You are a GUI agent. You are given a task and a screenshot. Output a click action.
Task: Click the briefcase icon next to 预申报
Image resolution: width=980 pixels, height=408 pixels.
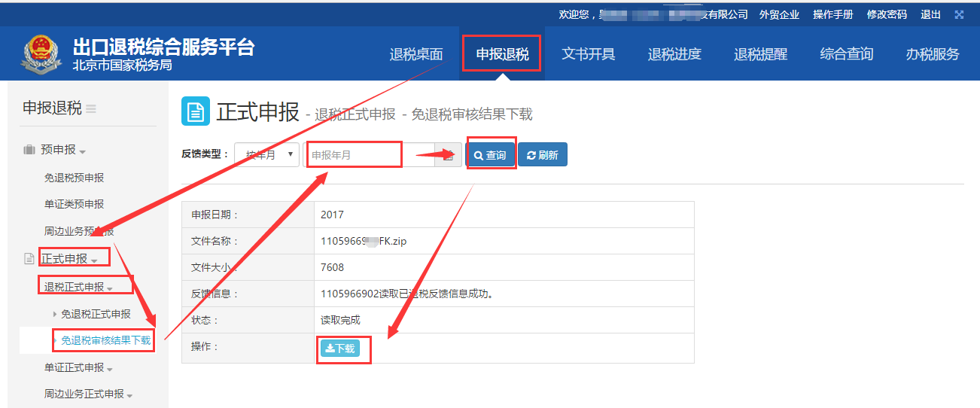click(29, 150)
